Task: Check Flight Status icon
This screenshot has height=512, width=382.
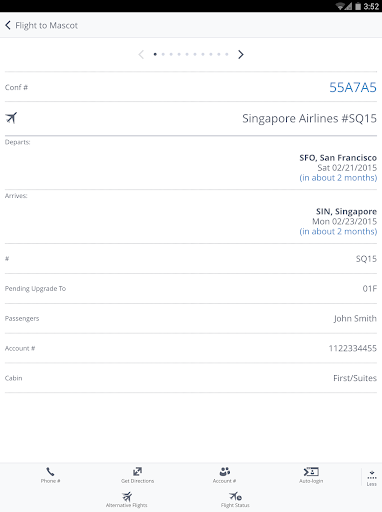Action: click(x=235, y=496)
